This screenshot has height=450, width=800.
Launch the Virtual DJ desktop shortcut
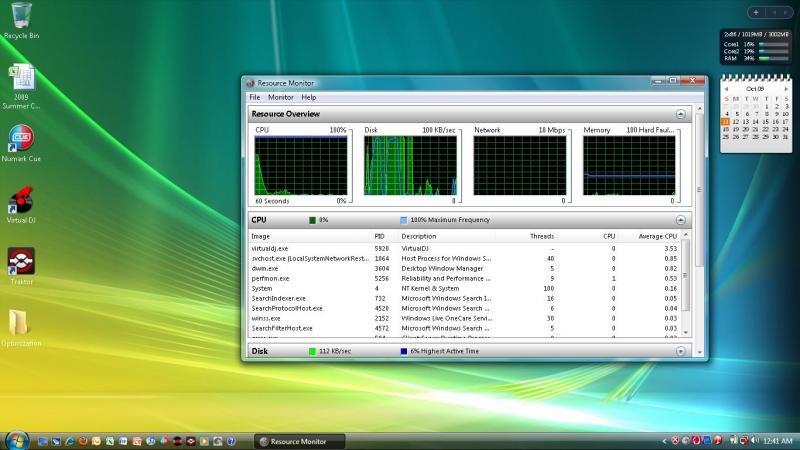tap(21, 206)
